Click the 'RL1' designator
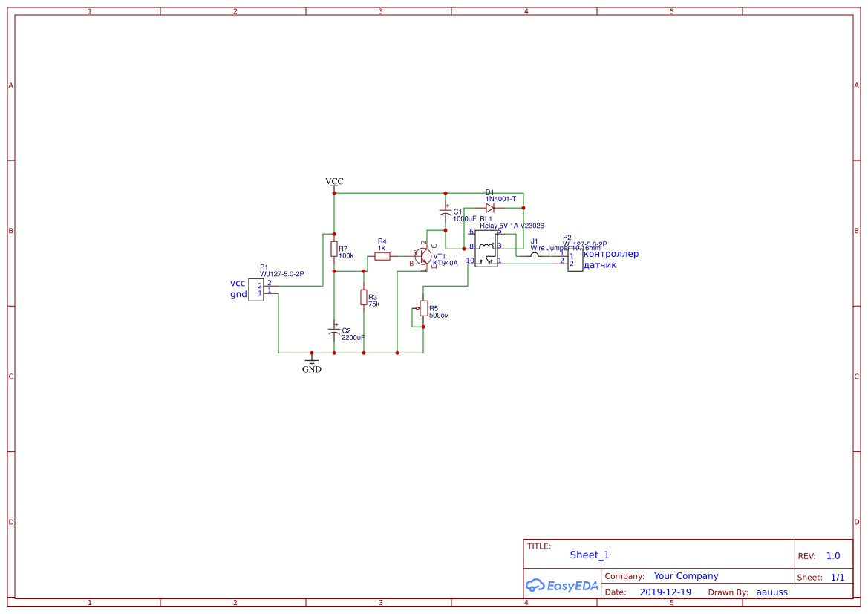This screenshot has width=868, height=614. 486,219
